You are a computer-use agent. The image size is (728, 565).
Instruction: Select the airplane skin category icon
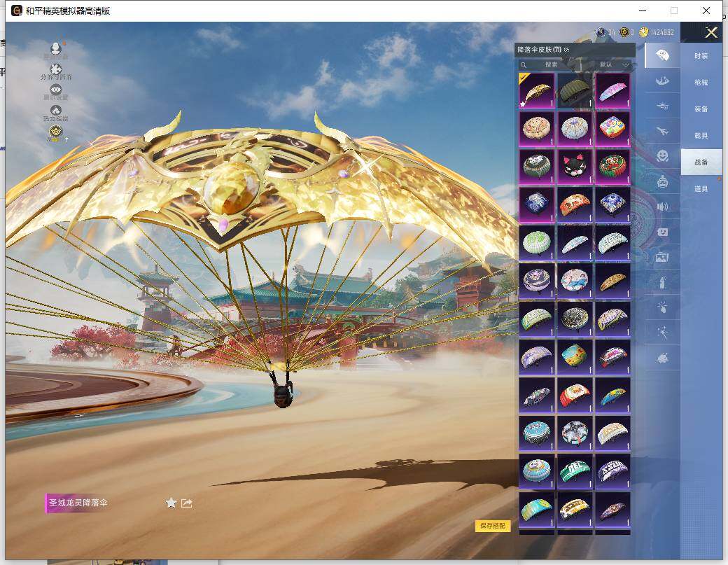click(662, 130)
